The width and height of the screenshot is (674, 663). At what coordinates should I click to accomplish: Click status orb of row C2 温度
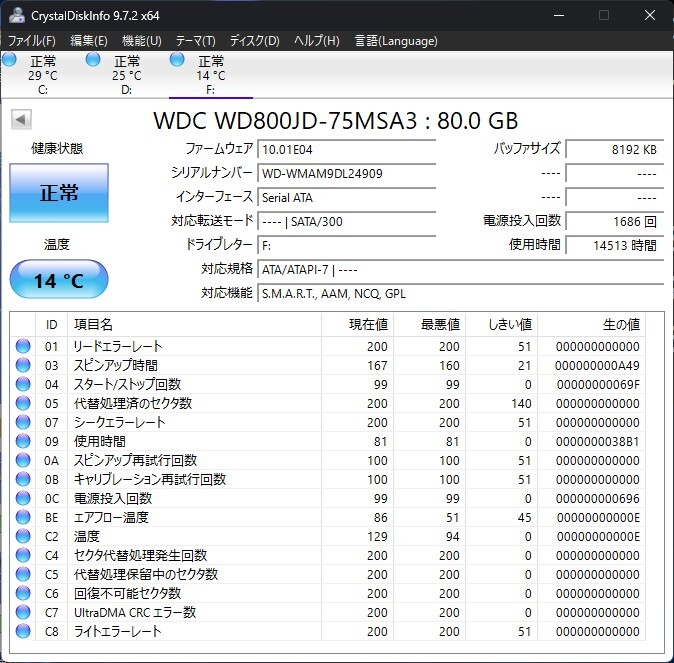click(23, 536)
